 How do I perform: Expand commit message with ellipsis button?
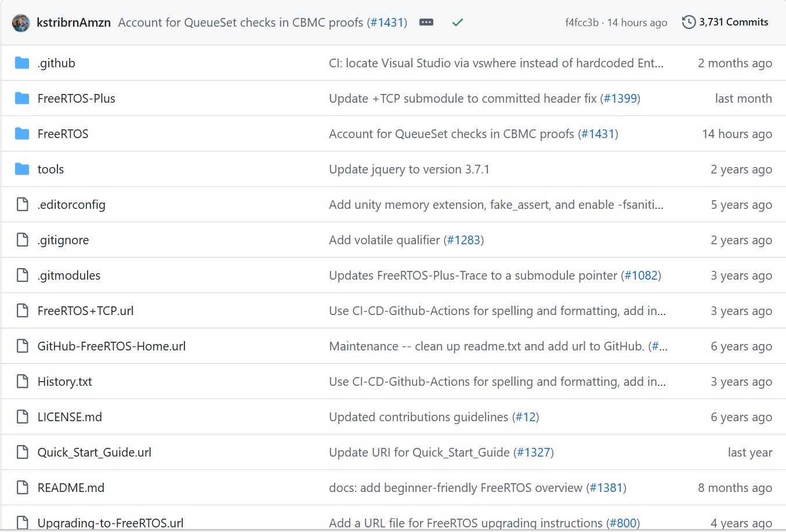coord(426,22)
